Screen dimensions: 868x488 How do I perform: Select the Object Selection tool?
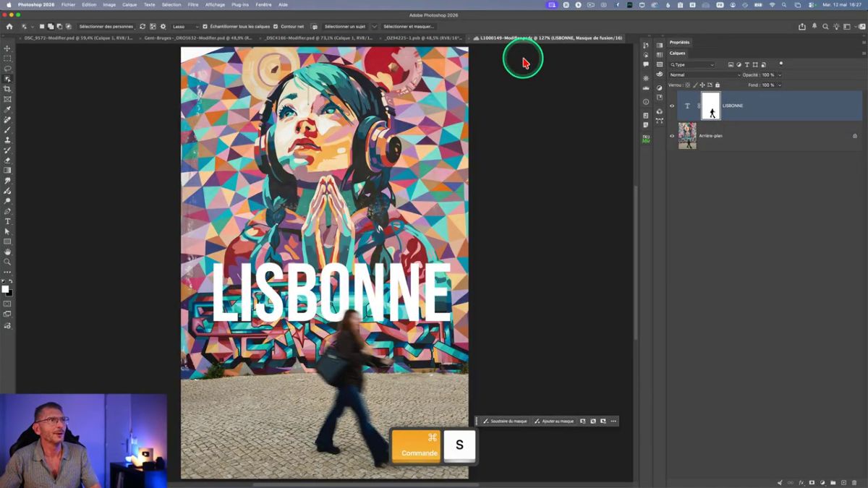[7, 79]
